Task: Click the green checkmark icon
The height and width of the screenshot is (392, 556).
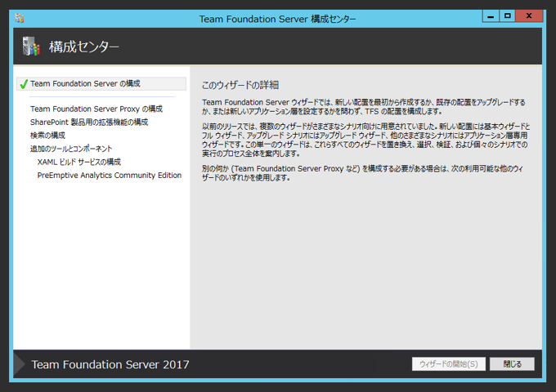Action: click(24, 84)
